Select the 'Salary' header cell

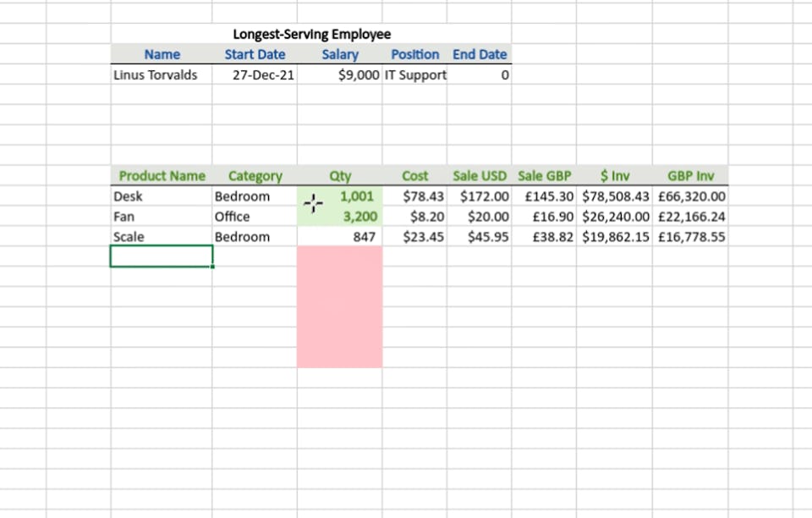(x=340, y=54)
